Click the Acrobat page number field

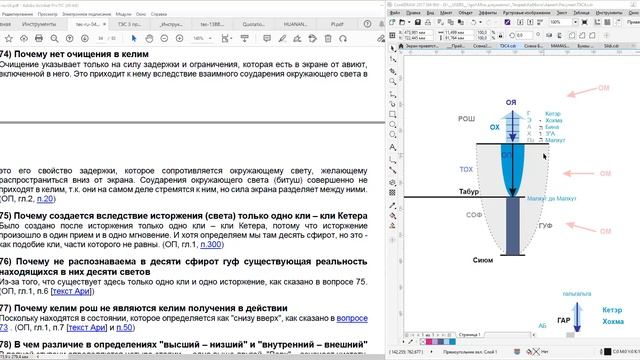[101, 38]
